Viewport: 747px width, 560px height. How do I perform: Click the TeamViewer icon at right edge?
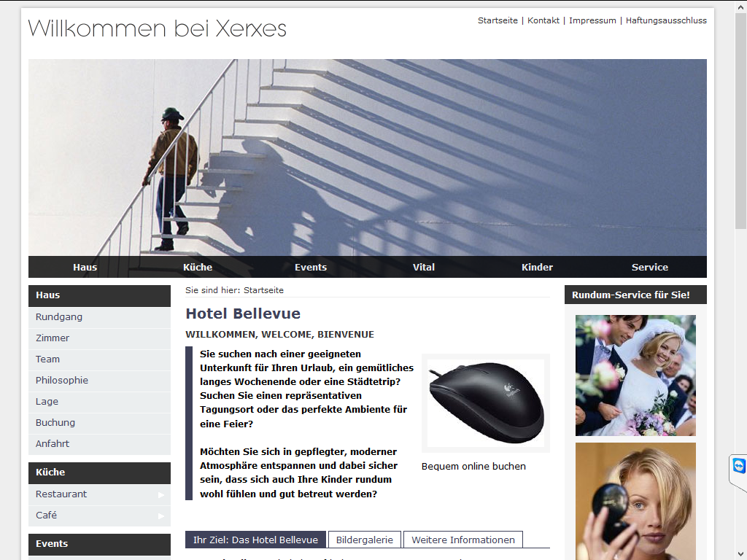point(739,466)
